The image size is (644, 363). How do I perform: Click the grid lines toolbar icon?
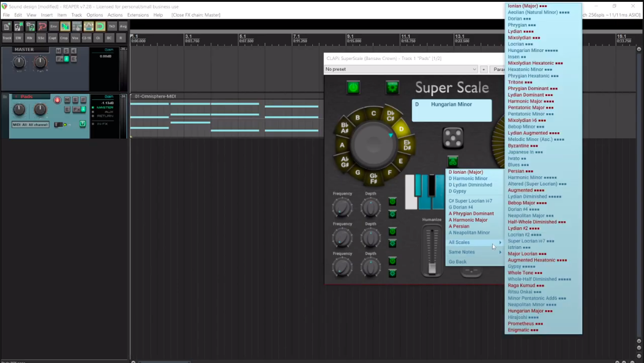click(77, 26)
